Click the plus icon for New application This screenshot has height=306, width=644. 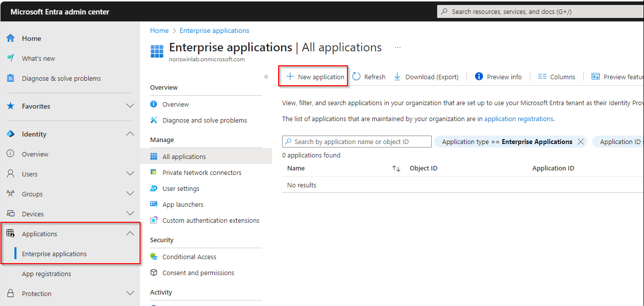click(x=290, y=77)
